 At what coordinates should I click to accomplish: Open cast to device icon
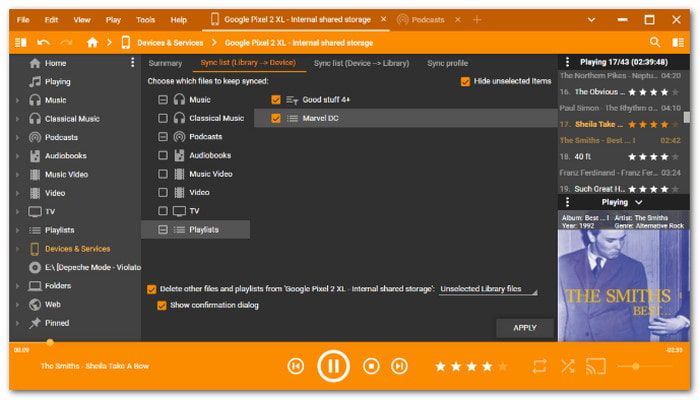(596, 367)
